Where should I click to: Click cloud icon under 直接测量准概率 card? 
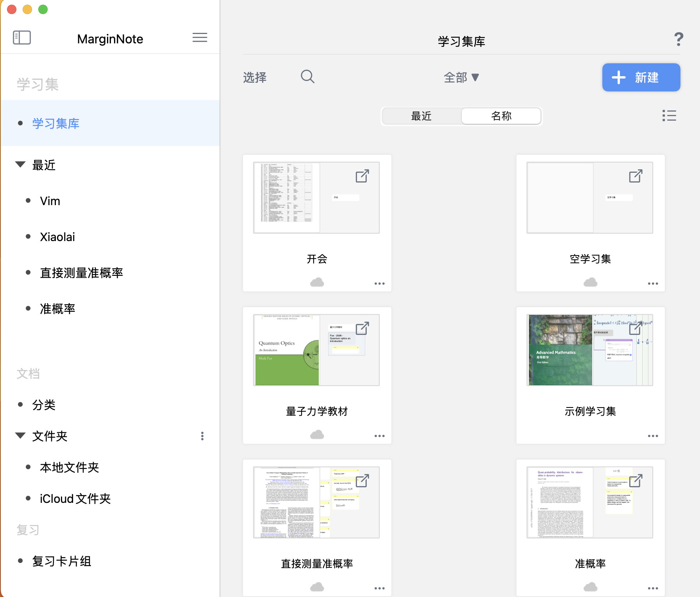point(317,587)
